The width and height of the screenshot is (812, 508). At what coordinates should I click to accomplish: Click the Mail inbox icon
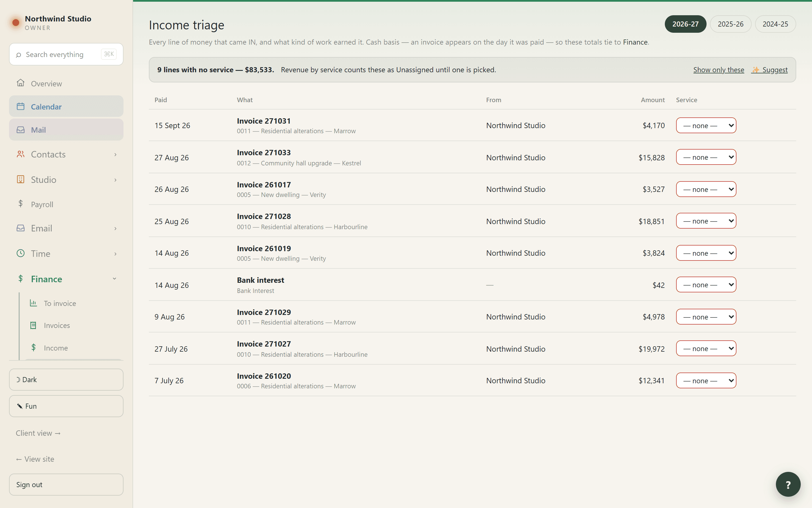[21, 130]
